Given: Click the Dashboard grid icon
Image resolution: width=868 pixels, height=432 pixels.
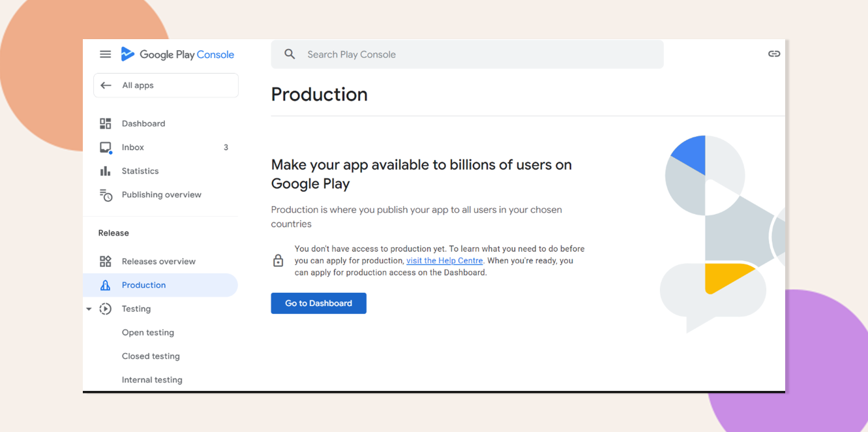Looking at the screenshot, I should pyautogui.click(x=105, y=123).
